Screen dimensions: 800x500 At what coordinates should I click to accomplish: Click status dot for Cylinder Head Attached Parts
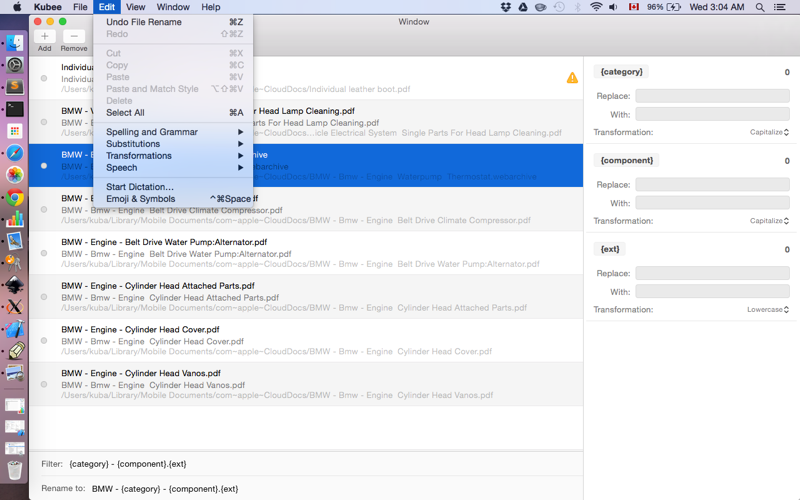pos(44,297)
